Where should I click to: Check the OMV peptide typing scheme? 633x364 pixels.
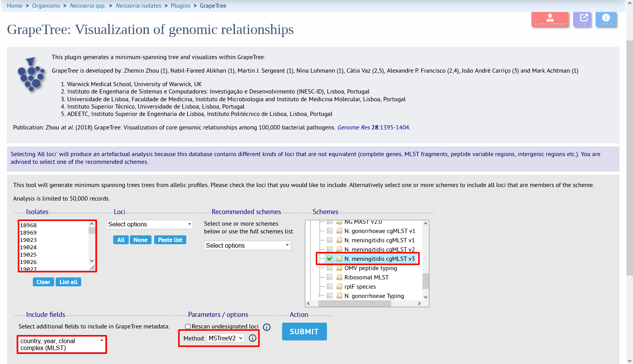pyautogui.click(x=330, y=268)
